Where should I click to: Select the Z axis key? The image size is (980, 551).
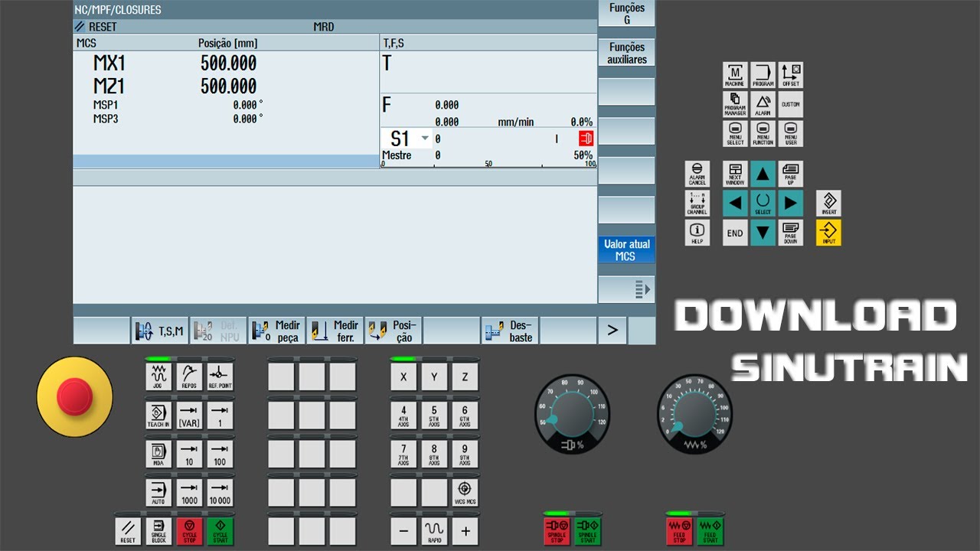tap(465, 377)
